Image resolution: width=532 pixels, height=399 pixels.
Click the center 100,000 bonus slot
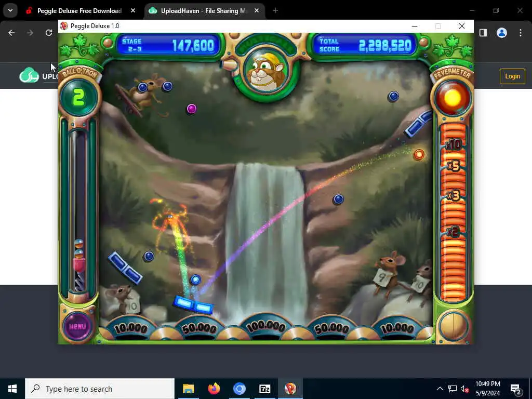click(x=266, y=326)
